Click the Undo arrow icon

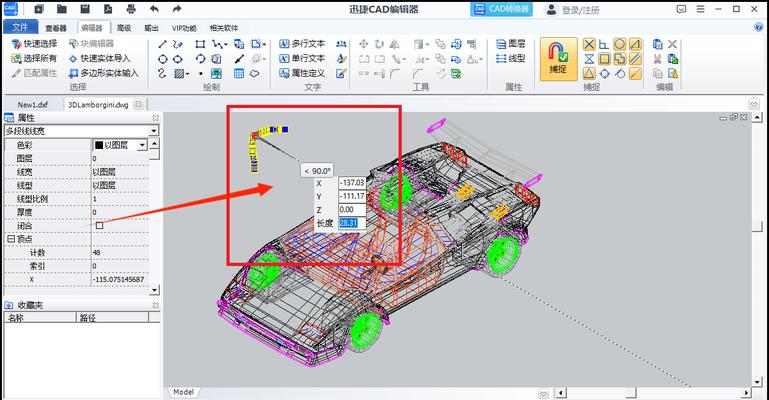[154, 9]
